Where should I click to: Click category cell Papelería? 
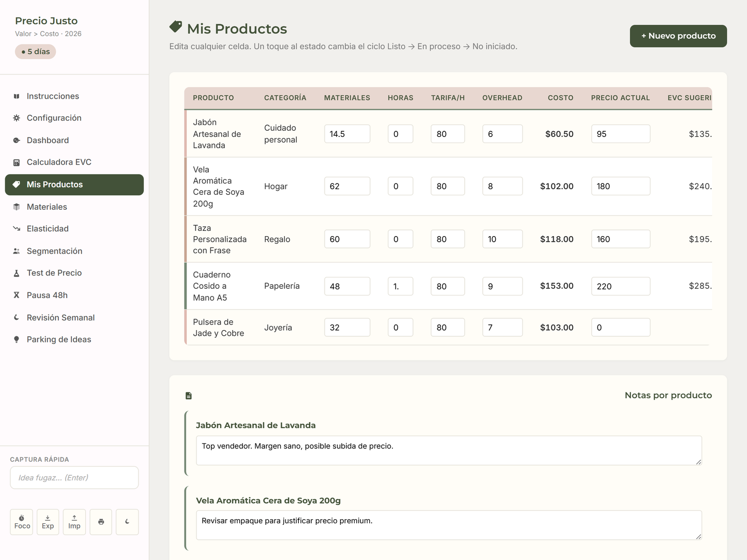(x=282, y=286)
